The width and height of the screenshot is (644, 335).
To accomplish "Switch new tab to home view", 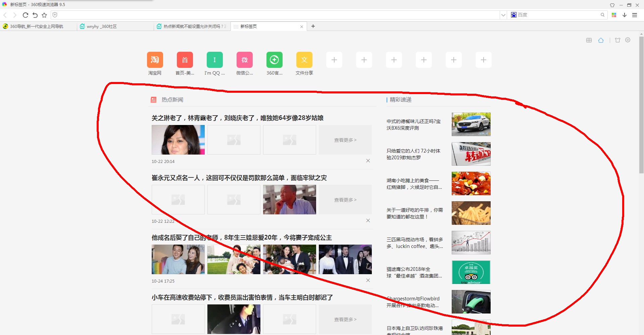I will point(601,40).
